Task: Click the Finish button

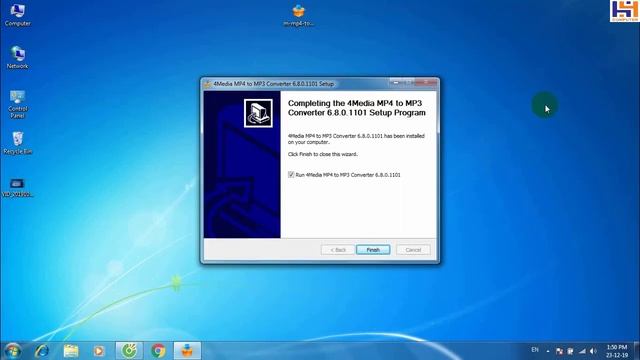Action: (373, 249)
